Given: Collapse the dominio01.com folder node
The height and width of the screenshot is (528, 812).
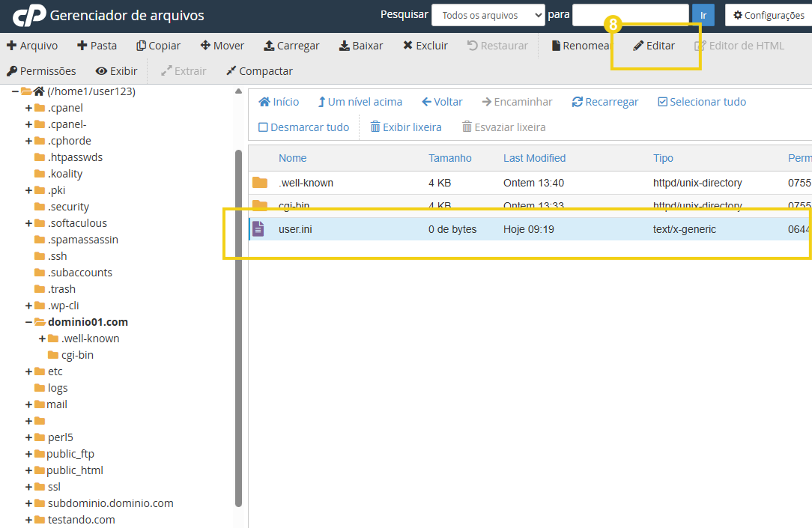Looking at the screenshot, I should tap(28, 322).
